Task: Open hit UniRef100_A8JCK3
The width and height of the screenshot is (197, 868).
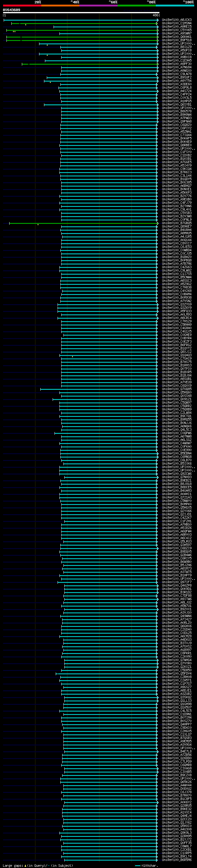Action: (177, 20)
